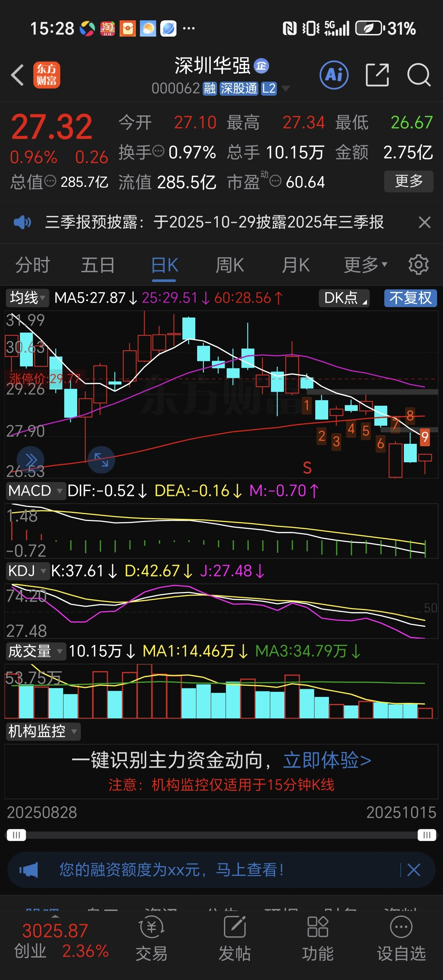Select the left handle of date range slider
Image resolution: width=443 pixels, height=980 pixels.
click(16, 835)
